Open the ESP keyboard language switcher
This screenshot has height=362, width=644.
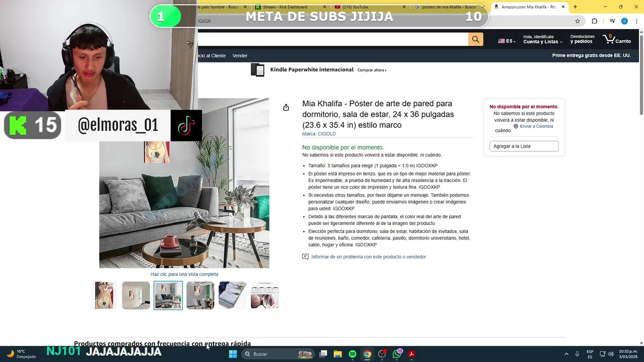click(590, 354)
